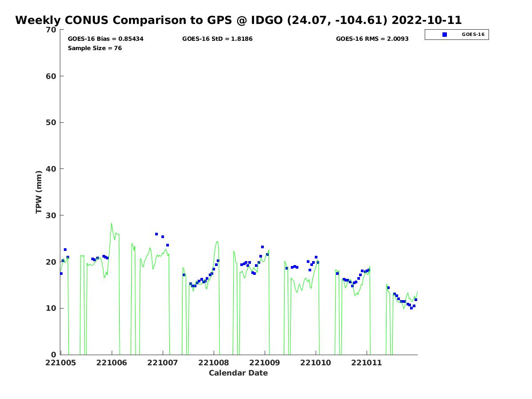Click the x-axis date label 221005
Screen dimensions: 532x399
point(61,363)
